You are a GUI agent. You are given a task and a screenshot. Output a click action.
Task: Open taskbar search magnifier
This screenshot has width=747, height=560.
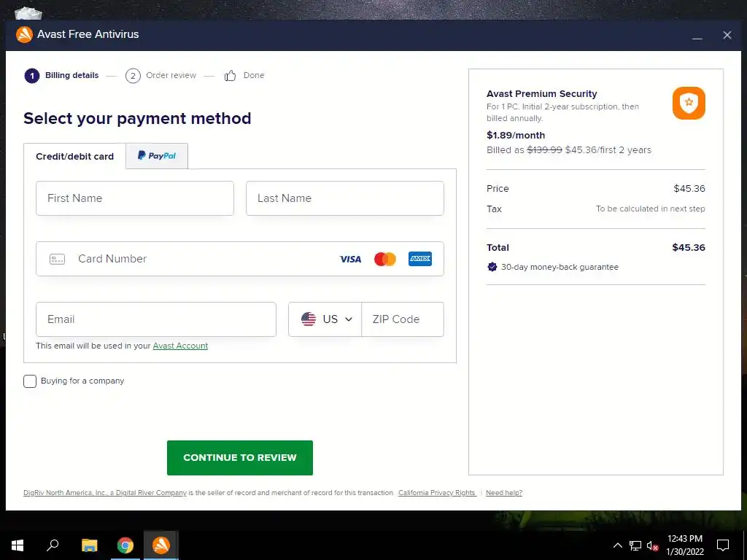coord(53,545)
